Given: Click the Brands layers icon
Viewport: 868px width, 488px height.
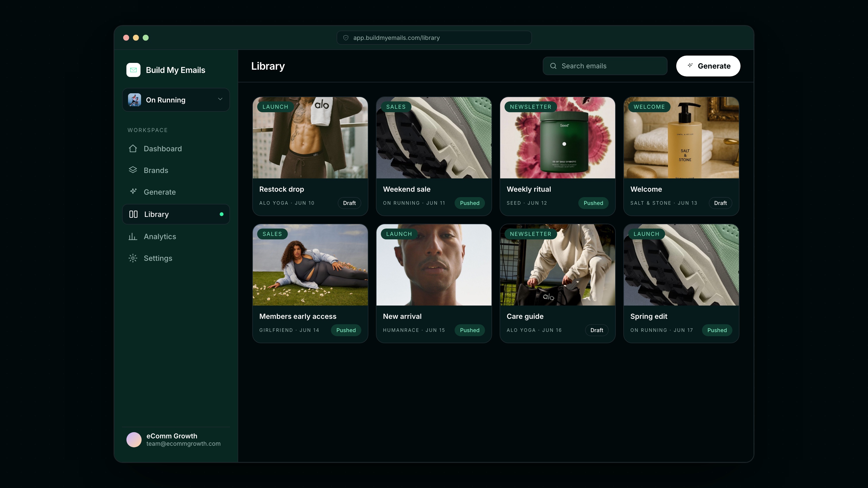Looking at the screenshot, I should (133, 170).
